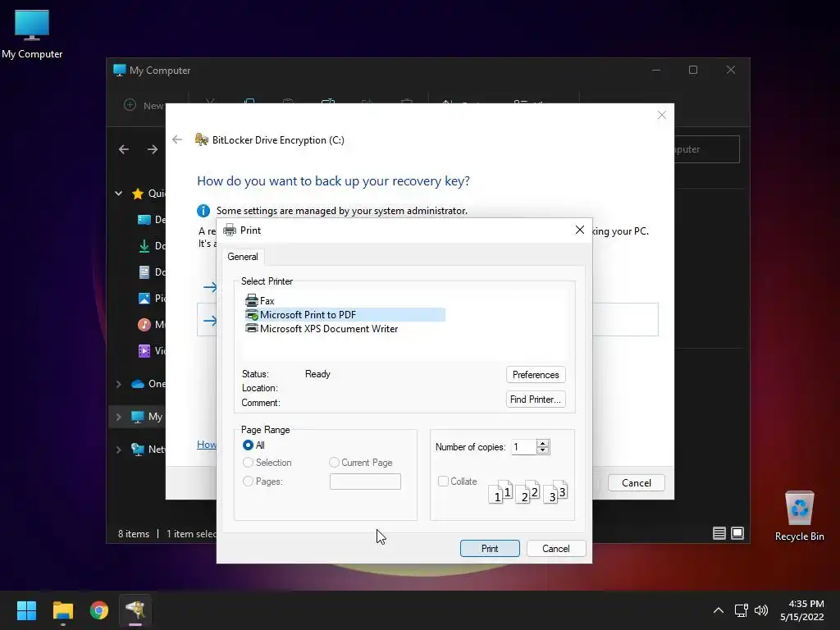Go back in the BitLocker wizard

point(177,139)
